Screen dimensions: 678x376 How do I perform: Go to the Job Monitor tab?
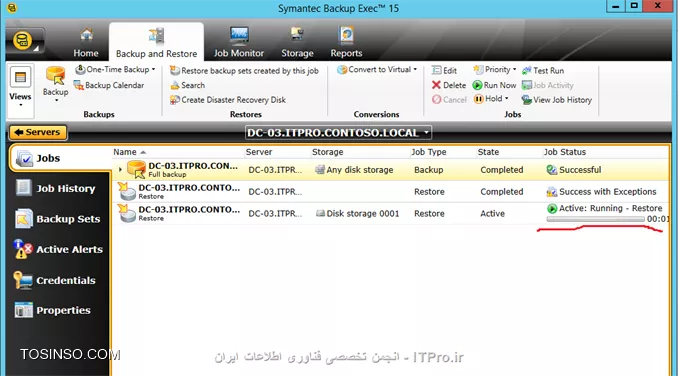(x=239, y=43)
